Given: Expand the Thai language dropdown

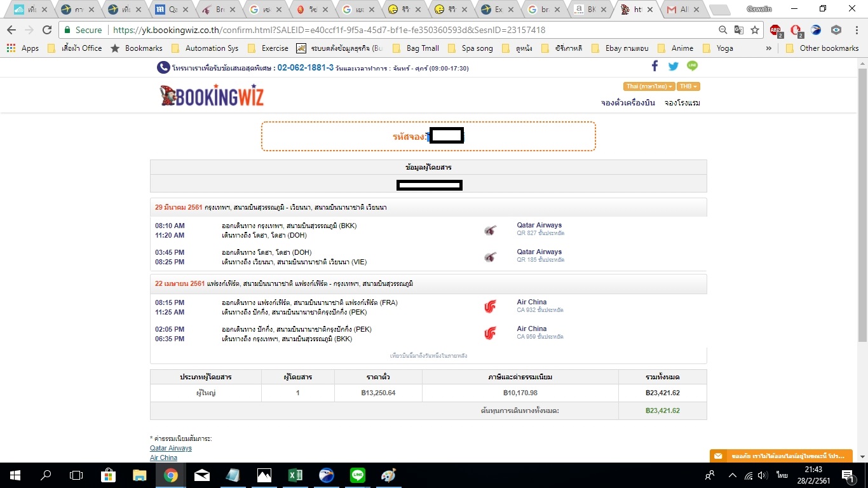Looking at the screenshot, I should point(649,86).
